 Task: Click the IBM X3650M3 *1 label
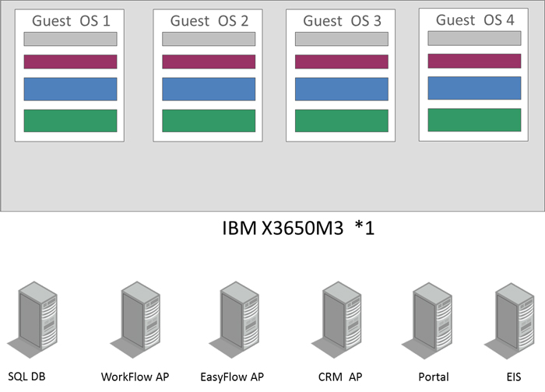[299, 230]
